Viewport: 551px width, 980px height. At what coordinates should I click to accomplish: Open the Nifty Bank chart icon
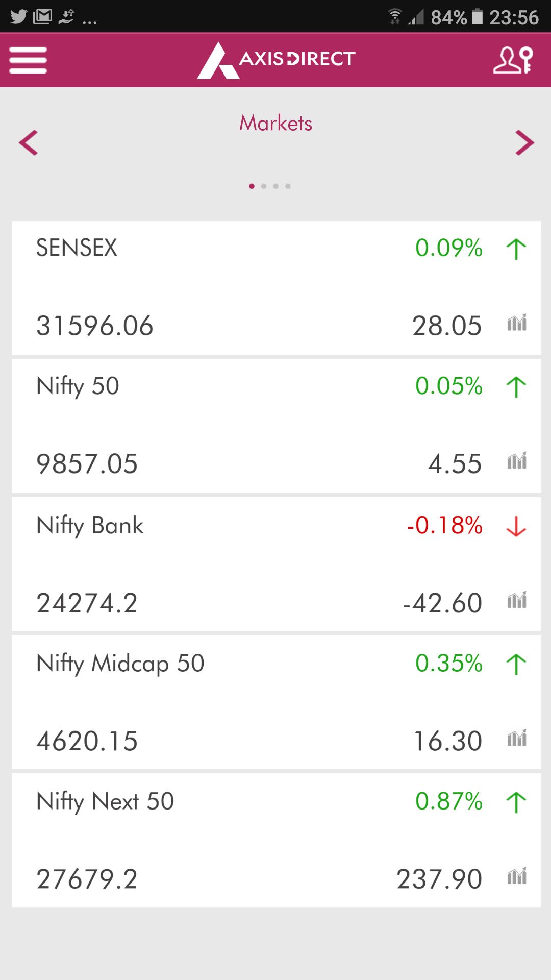(x=516, y=600)
